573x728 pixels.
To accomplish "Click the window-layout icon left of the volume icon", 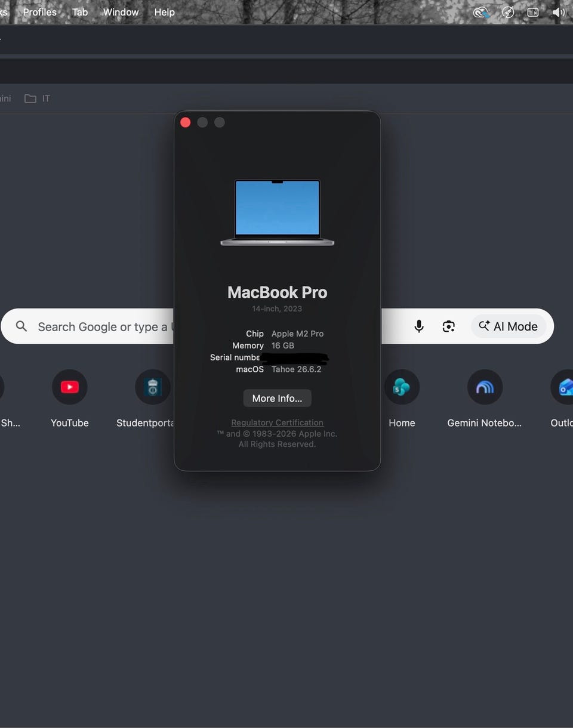I will [533, 12].
